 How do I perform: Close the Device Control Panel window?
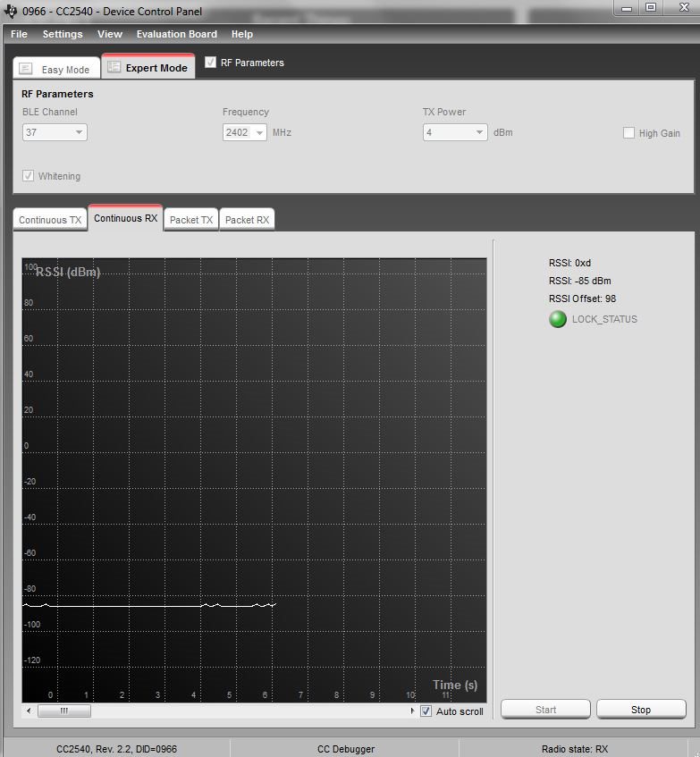coord(684,8)
